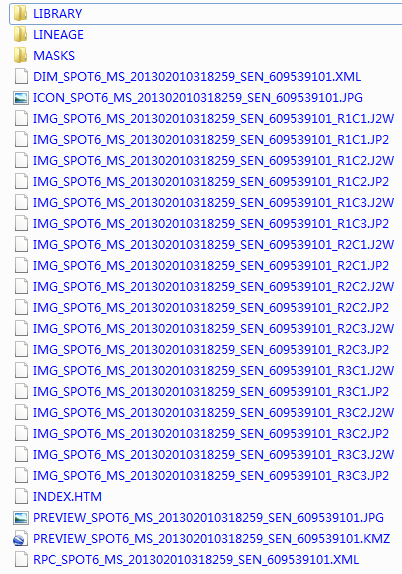Click file name ending R2C1.JP2
The height and width of the screenshot is (574, 402).
[211, 266]
